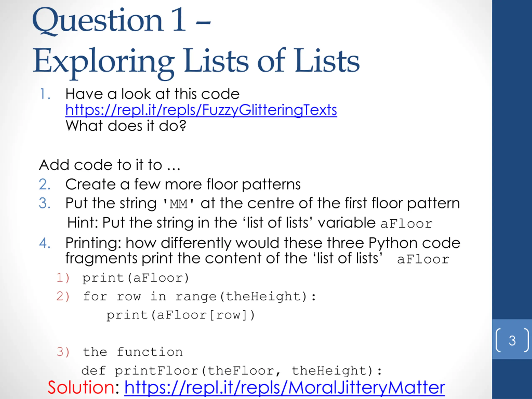Screen dimensions: 532x399
Task: Click the dark blue sidebar stripe
Action: point(512,159)
